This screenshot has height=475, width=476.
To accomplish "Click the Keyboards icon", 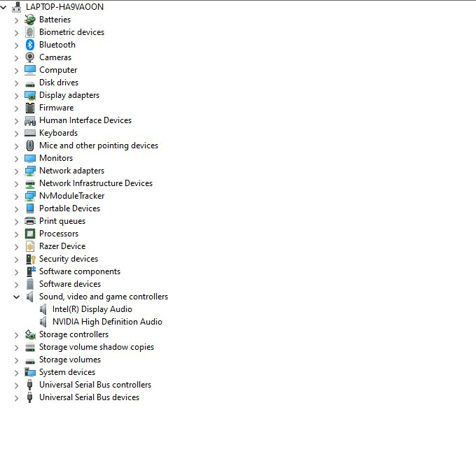I will click(29, 133).
